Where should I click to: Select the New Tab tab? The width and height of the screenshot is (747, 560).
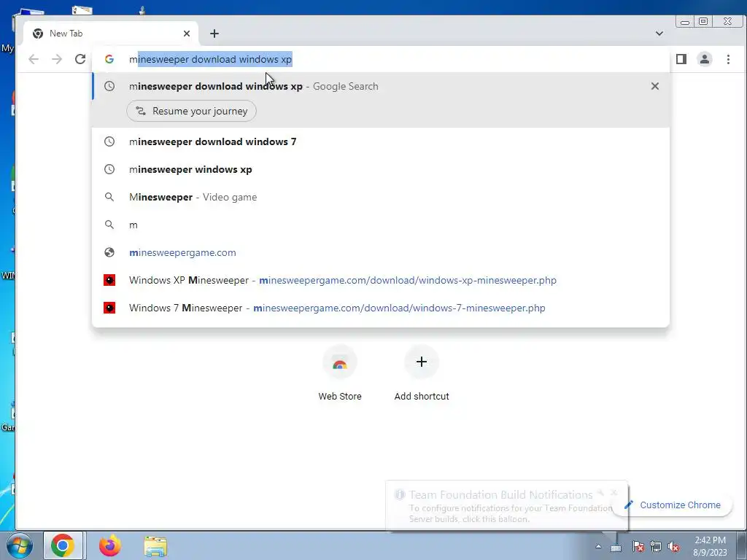[110, 34]
